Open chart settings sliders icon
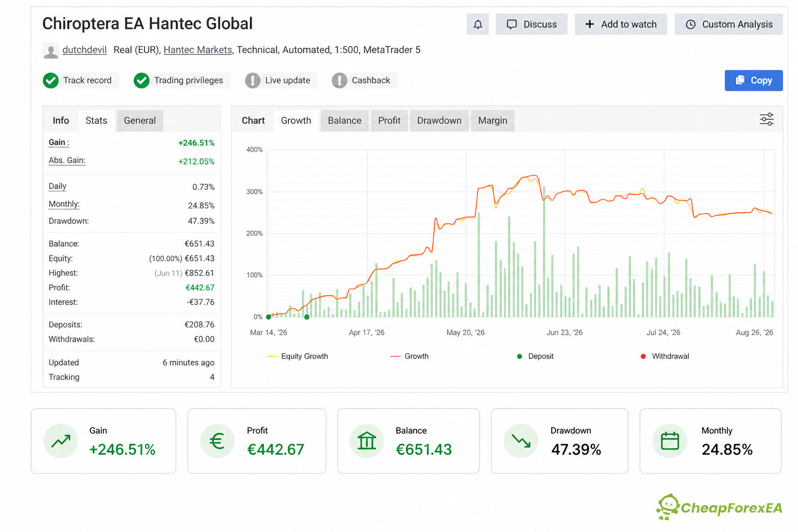This screenshot has width=798, height=532. coord(766,119)
